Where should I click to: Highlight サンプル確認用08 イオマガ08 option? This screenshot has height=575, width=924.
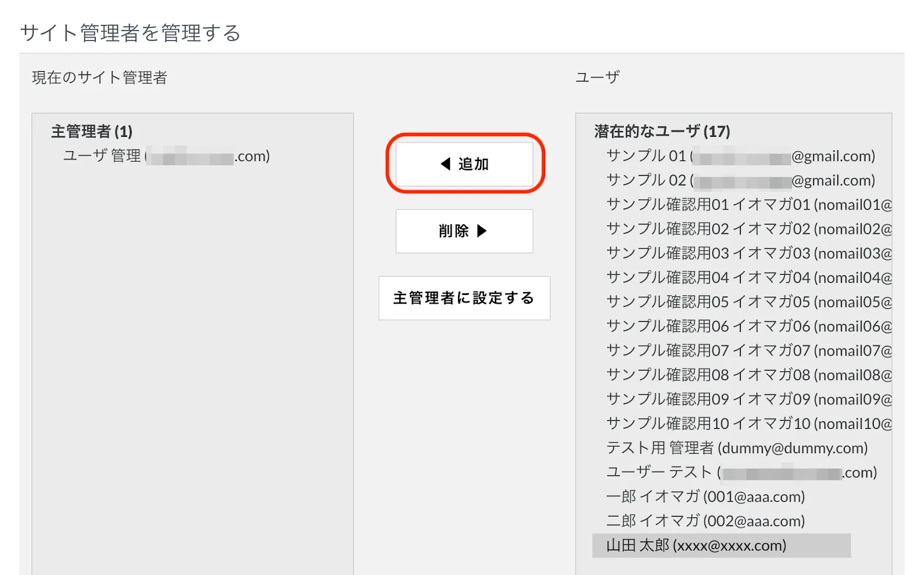[x=748, y=375]
